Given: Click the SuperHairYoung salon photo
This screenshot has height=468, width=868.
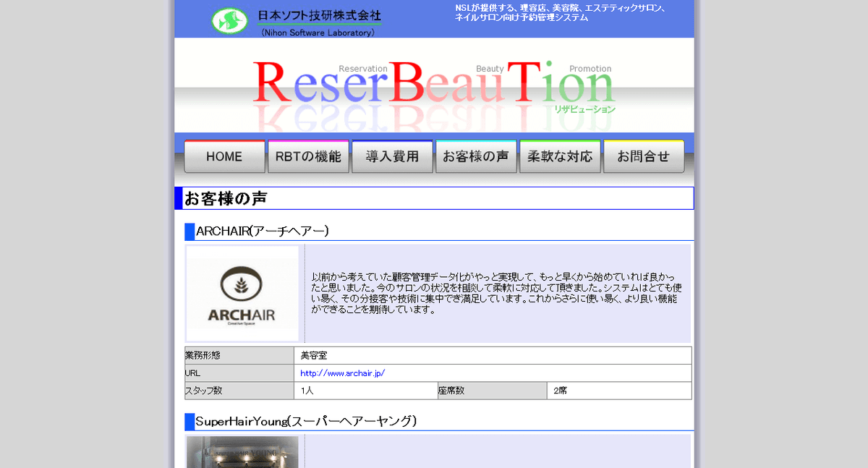Looking at the screenshot, I should pyautogui.click(x=242, y=452).
